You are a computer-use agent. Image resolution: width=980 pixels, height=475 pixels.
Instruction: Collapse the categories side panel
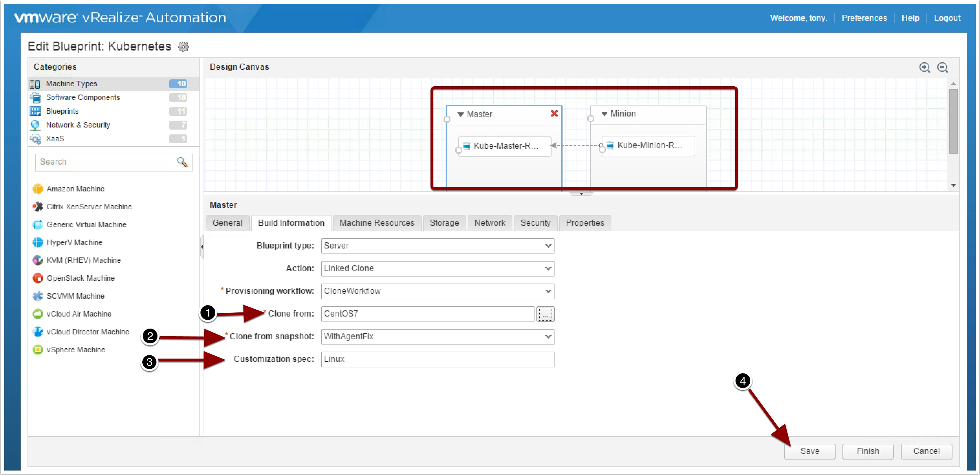(x=202, y=247)
